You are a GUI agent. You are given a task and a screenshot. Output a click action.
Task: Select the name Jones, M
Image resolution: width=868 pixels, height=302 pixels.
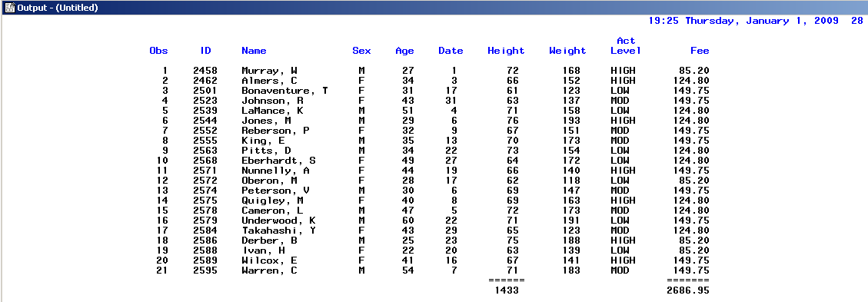[x=266, y=121]
